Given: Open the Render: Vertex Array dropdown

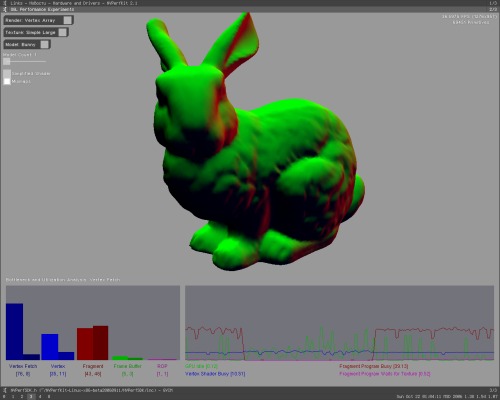Looking at the screenshot, I should (x=38, y=20).
